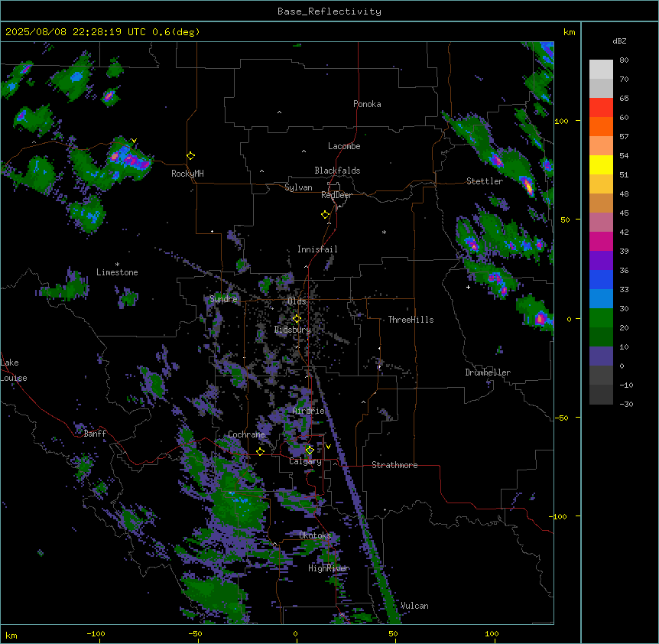
Task: Click the Lake Louise label
Action: coord(14,370)
